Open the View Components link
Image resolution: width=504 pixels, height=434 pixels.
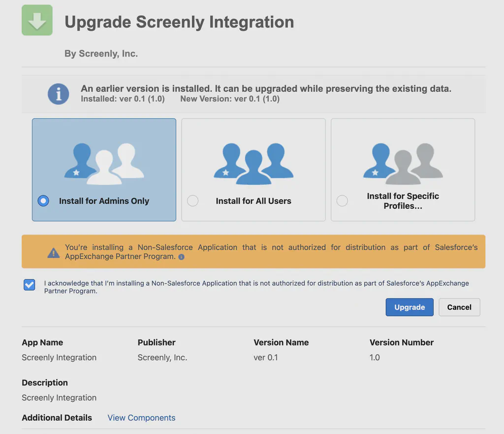[x=141, y=418]
